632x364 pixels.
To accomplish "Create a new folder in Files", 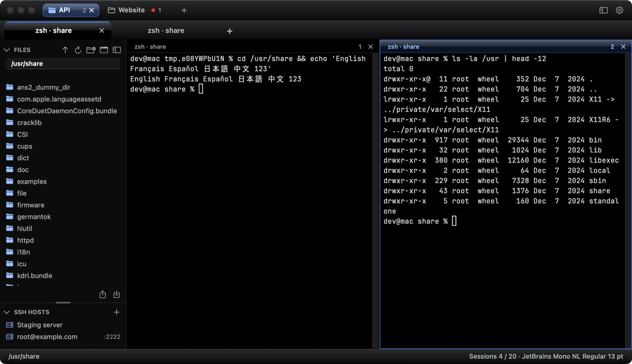I will click(91, 50).
